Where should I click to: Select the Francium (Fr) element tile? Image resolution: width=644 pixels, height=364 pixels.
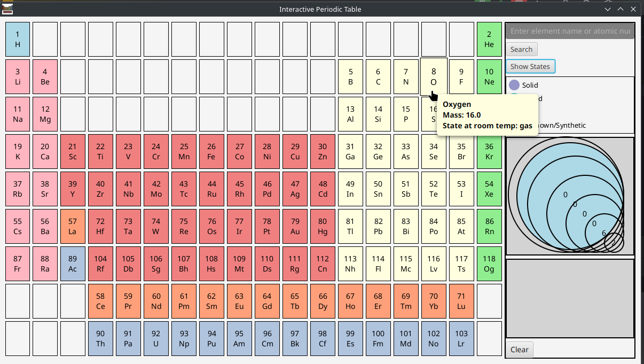click(18, 264)
